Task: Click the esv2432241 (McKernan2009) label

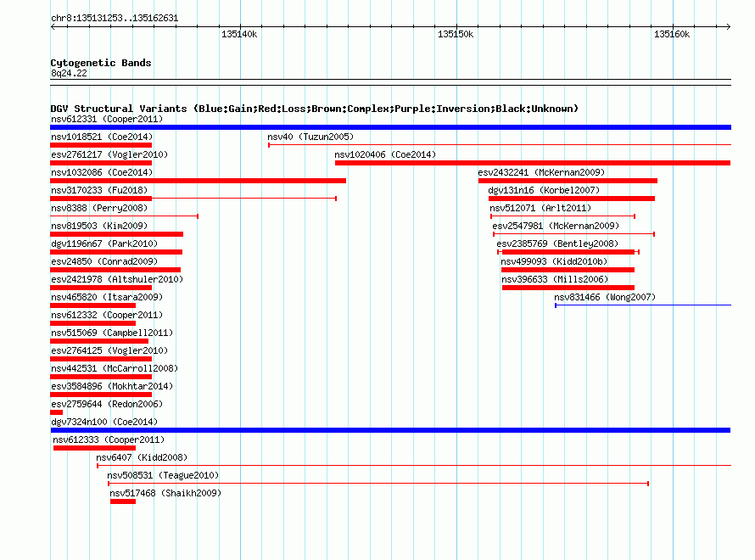Action: click(541, 172)
